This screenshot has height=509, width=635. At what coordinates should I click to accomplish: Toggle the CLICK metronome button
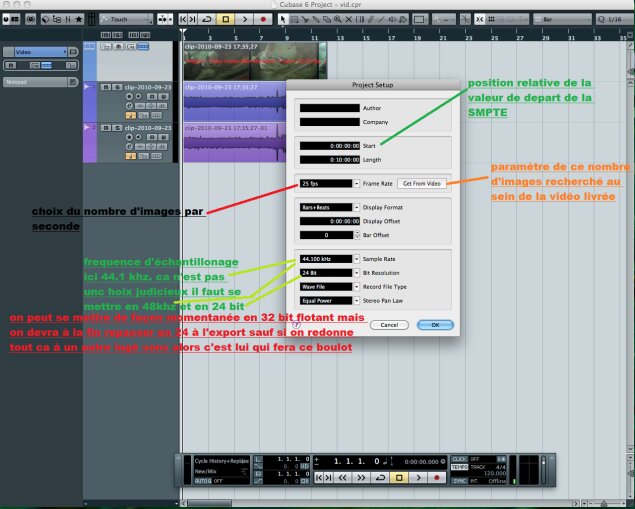tap(459, 459)
